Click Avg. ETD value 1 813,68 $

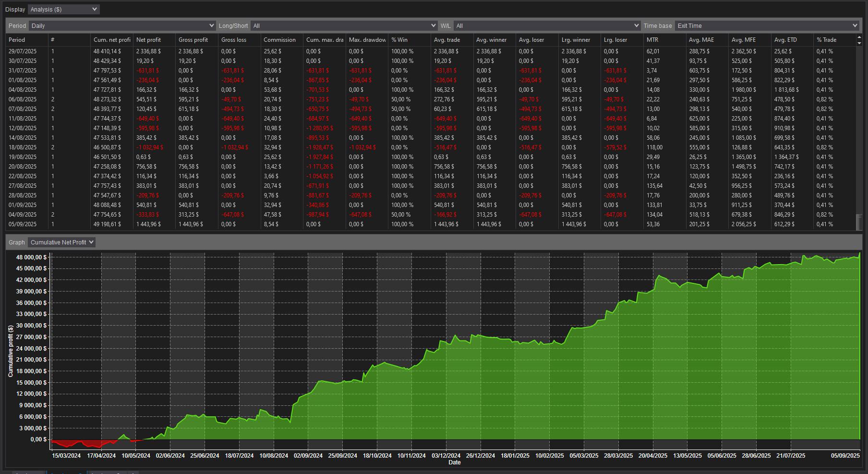point(786,90)
